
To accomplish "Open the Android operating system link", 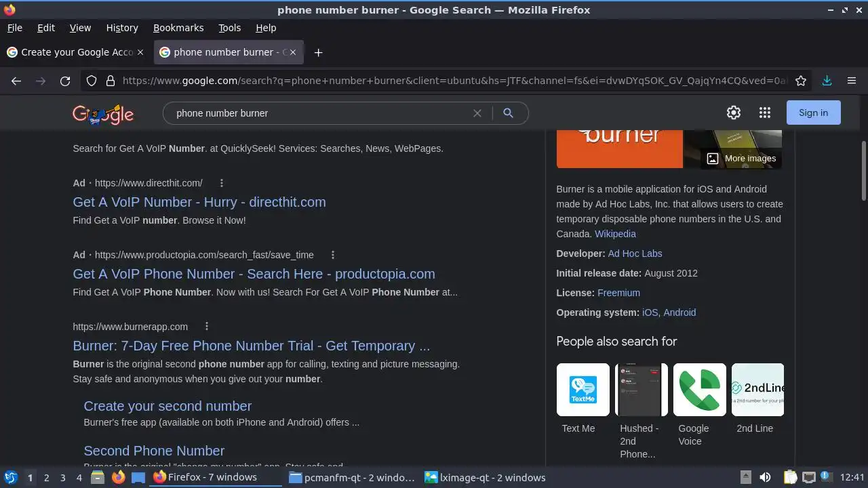I will pos(679,312).
